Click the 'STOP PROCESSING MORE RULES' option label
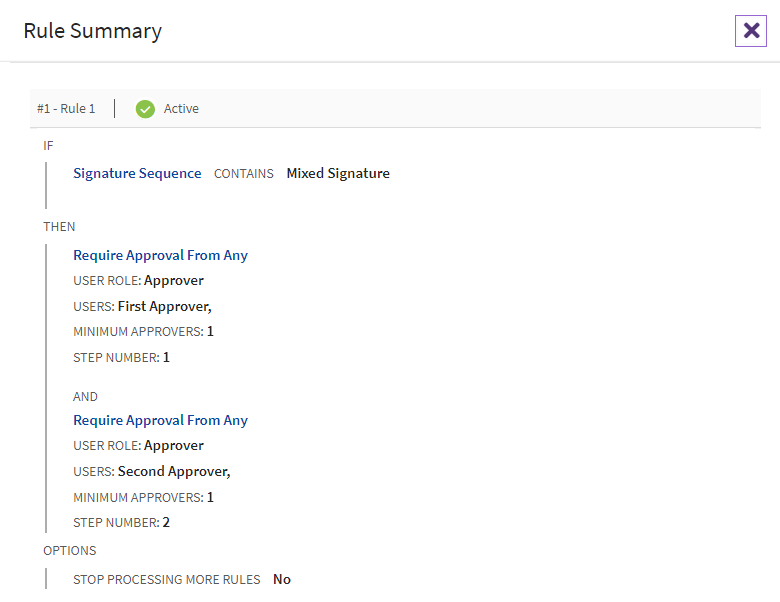This screenshot has width=780, height=602. [166, 580]
